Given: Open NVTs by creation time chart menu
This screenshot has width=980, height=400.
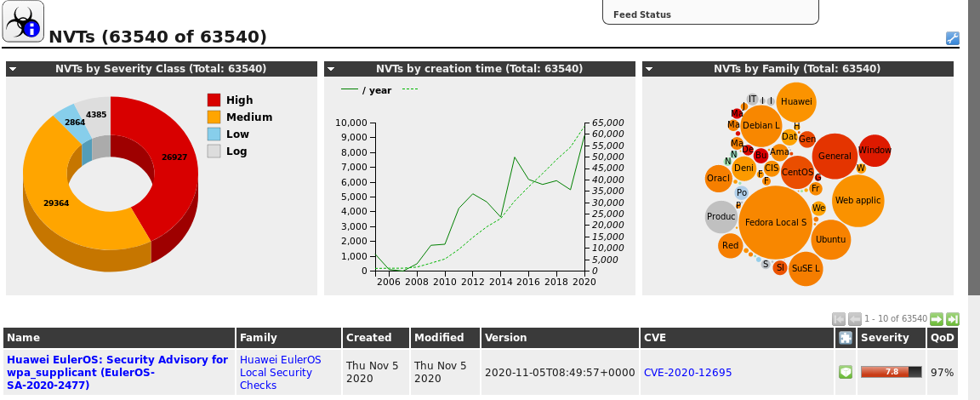Looking at the screenshot, I should tap(331, 69).
